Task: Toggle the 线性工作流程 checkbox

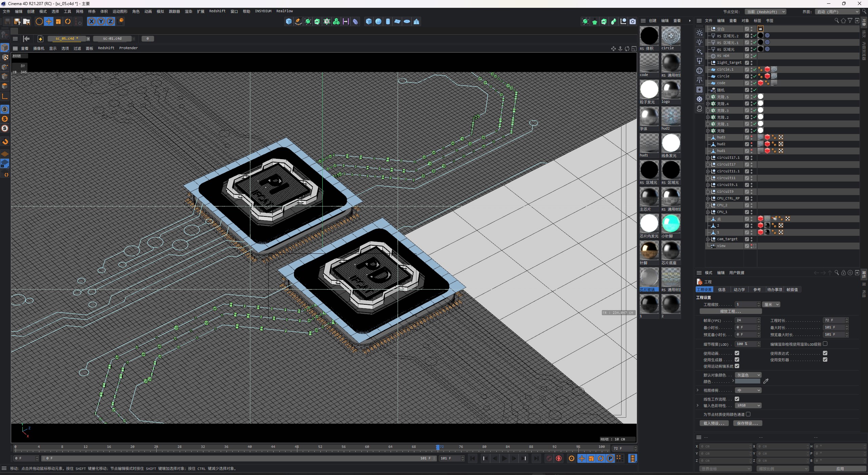Action: pos(737,399)
